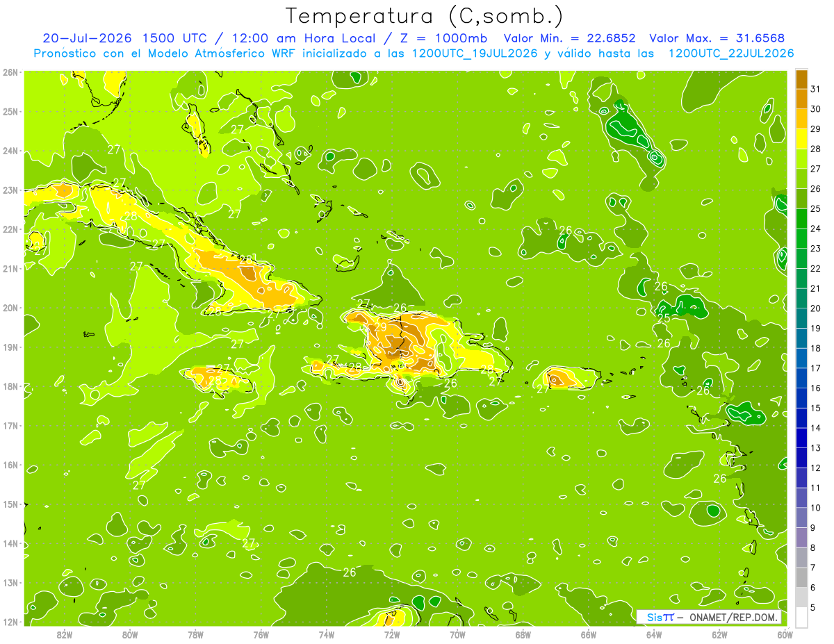The height and width of the screenshot is (644, 834).
Task: Click the 21N latitude axis label
Action: pyautogui.click(x=10, y=268)
